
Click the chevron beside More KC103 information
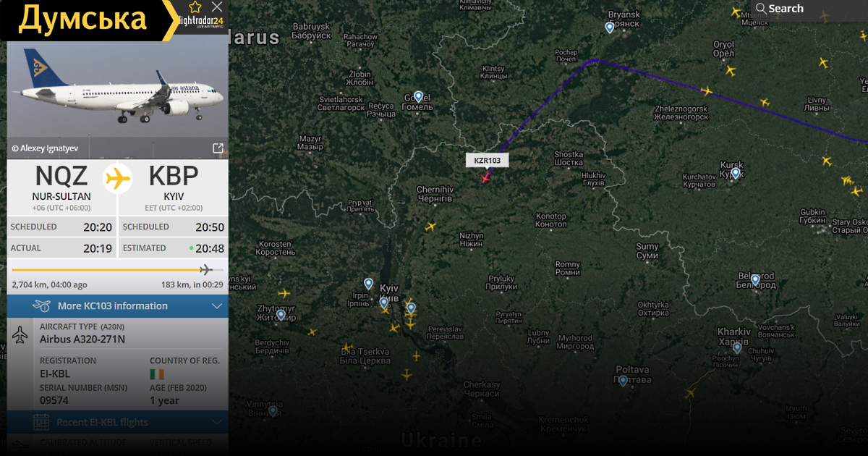click(217, 306)
